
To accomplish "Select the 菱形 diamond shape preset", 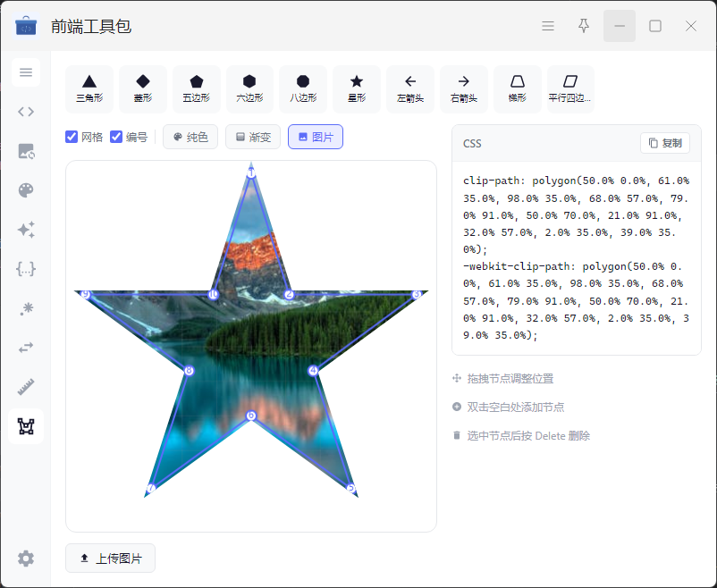I will click(x=143, y=89).
